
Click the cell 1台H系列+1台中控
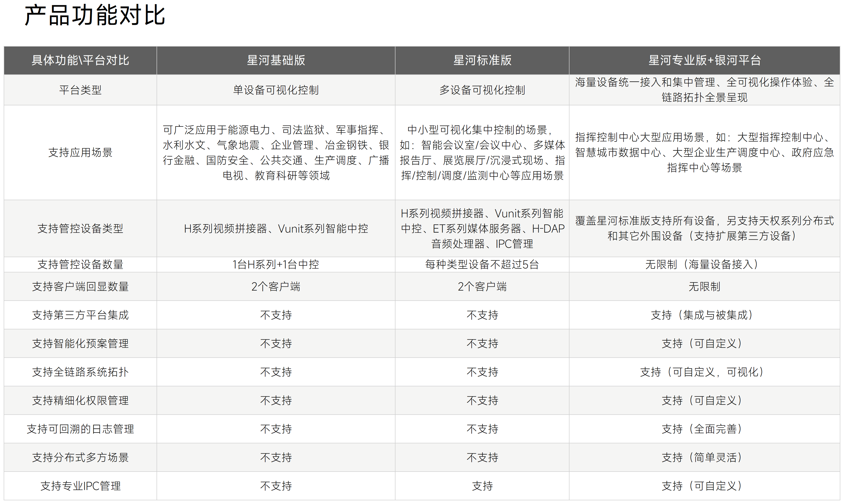276,265
